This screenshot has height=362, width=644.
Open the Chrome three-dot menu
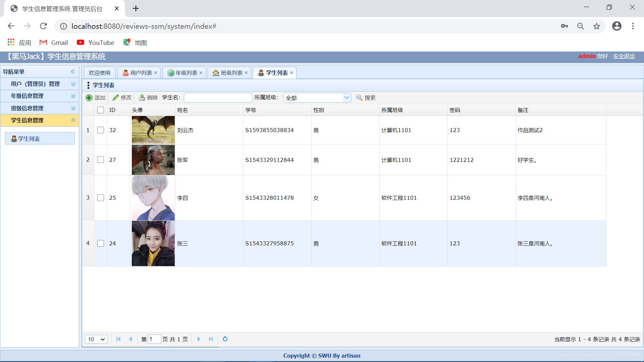(x=633, y=26)
